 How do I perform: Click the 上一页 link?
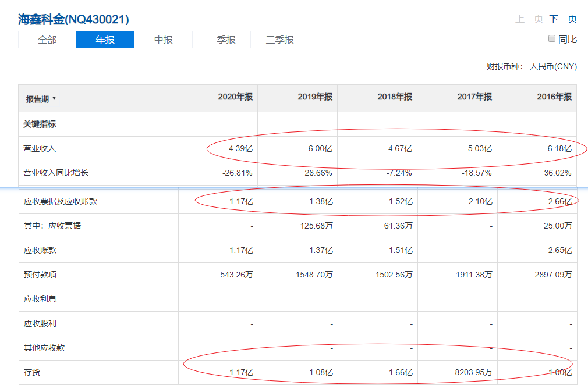click(x=529, y=19)
